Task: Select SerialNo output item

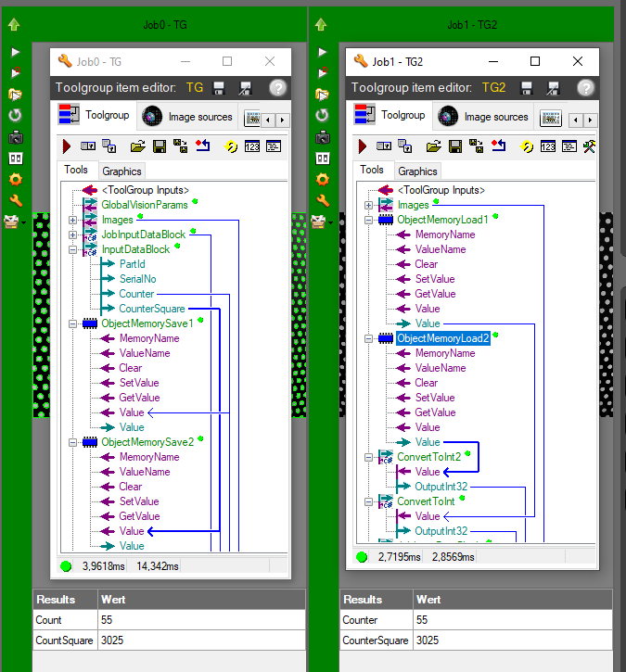Action: pos(137,279)
